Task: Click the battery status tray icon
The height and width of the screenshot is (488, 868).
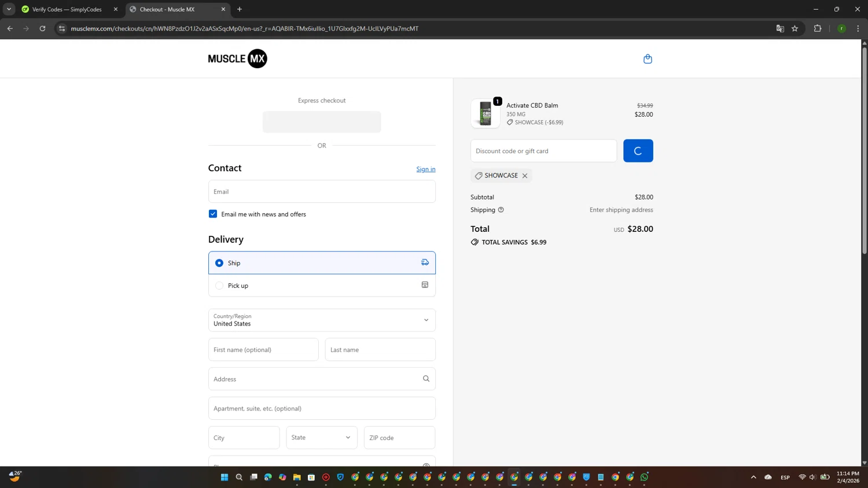Action: 825,477
